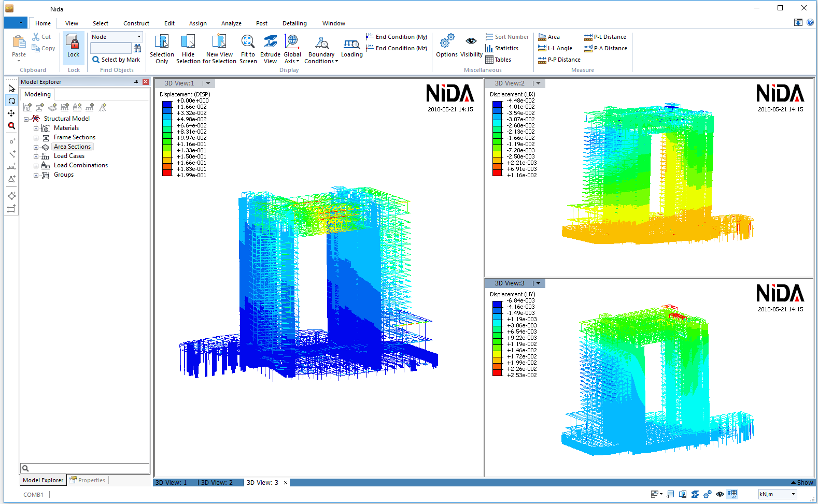The height and width of the screenshot is (504, 818).
Task: Click Show at the bottom right
Action: [x=802, y=483]
